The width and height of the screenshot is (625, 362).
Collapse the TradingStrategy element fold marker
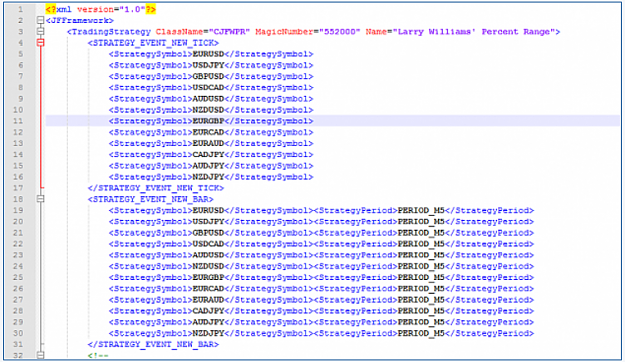pyautogui.click(x=40, y=31)
